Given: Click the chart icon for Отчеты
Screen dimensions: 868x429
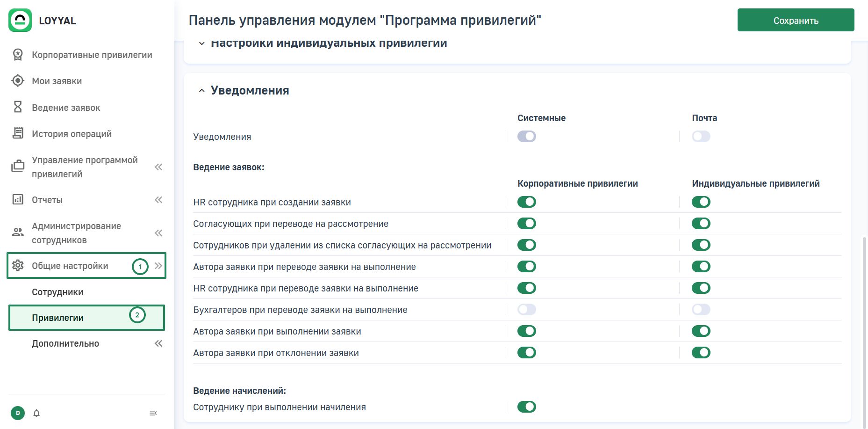Looking at the screenshot, I should point(18,200).
